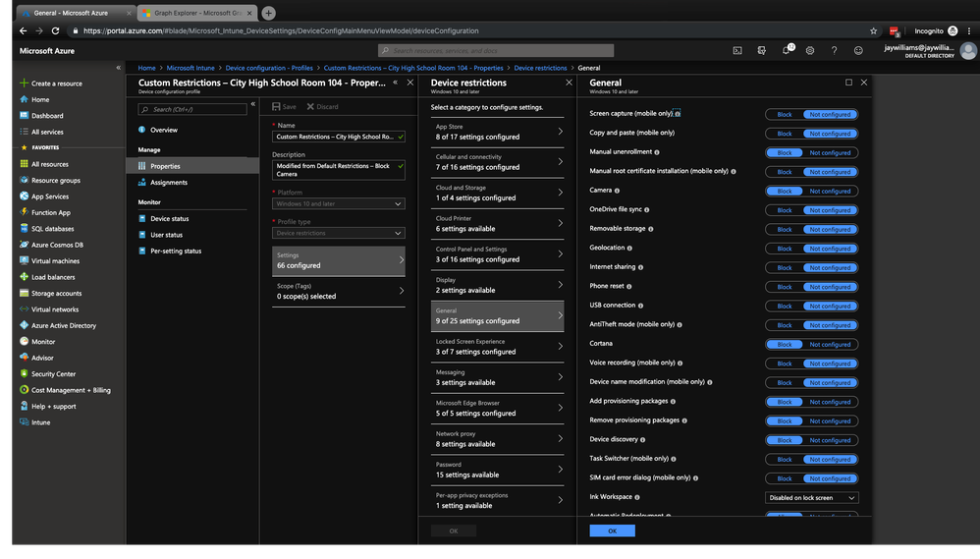Open Azure Active Directory in sidebar
Image resolution: width=980 pixels, height=559 pixels.
coord(63,326)
